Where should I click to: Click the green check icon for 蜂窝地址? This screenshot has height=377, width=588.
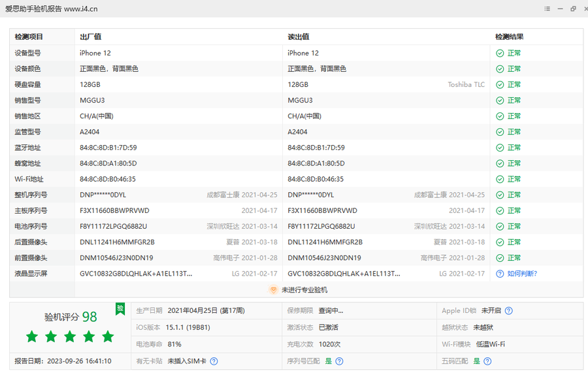coord(500,163)
